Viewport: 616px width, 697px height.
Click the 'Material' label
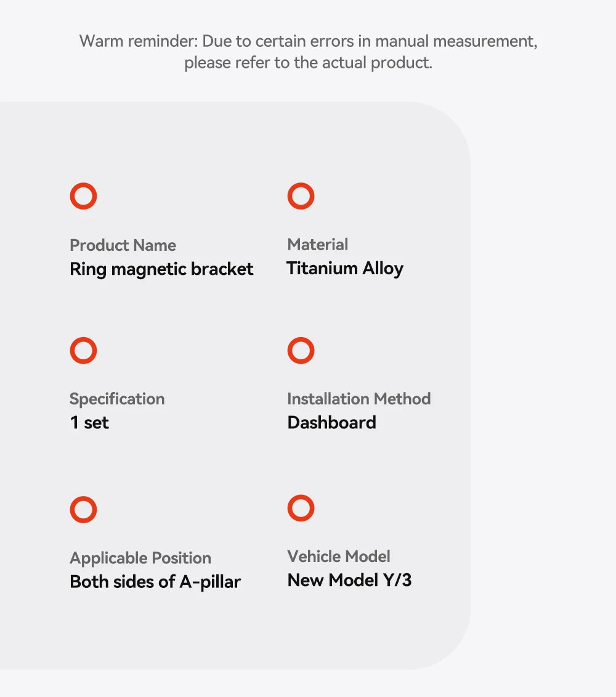pos(317,245)
